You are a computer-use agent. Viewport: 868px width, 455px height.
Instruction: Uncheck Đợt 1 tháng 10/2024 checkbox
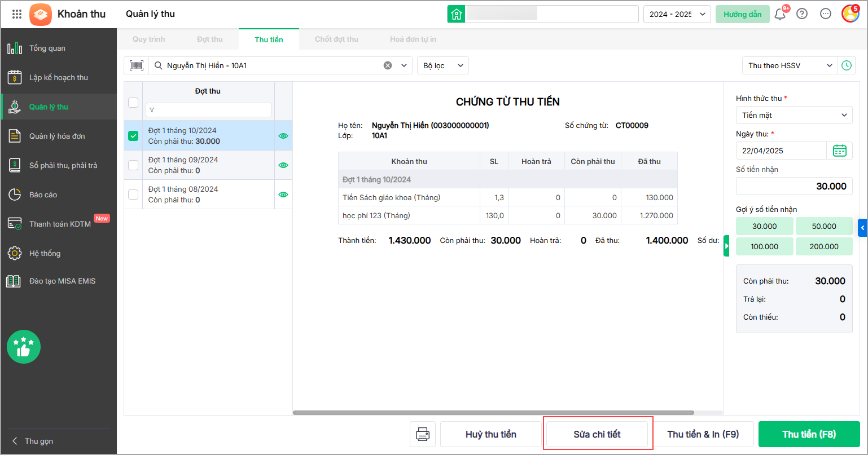point(133,136)
